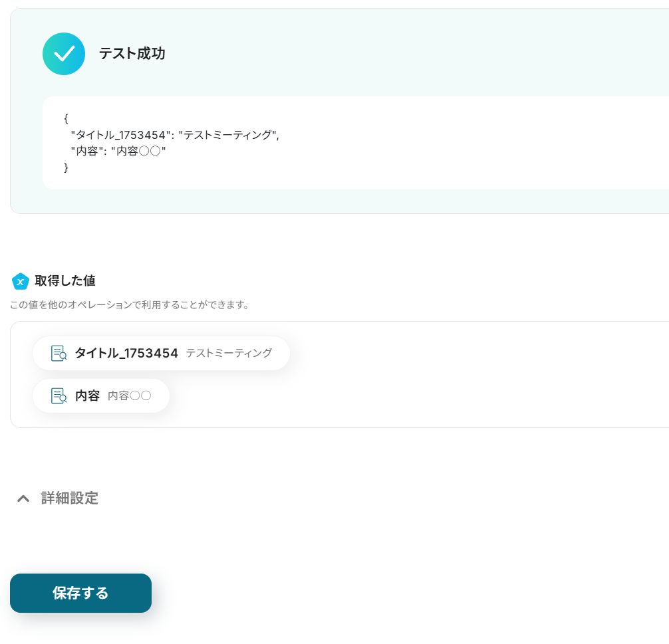Click the description text below 取得した値

[130, 305]
